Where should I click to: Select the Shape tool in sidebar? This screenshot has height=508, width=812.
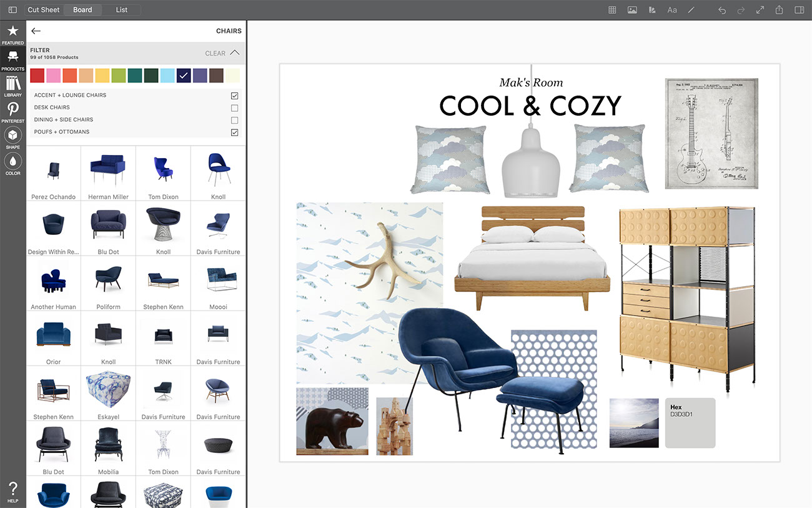pos(12,138)
